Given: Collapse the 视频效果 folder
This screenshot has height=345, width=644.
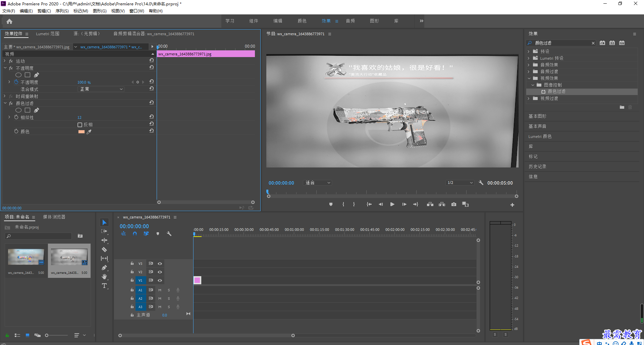Looking at the screenshot, I should coord(529,78).
